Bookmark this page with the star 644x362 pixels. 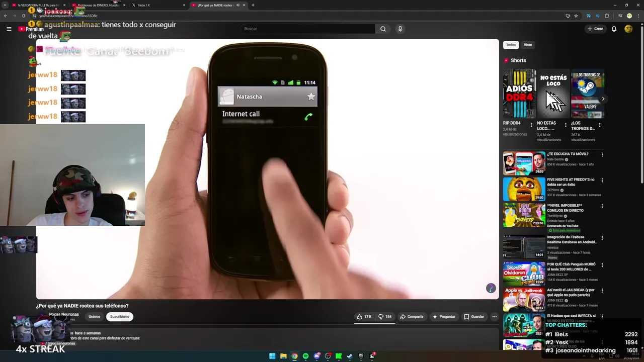[576, 16]
